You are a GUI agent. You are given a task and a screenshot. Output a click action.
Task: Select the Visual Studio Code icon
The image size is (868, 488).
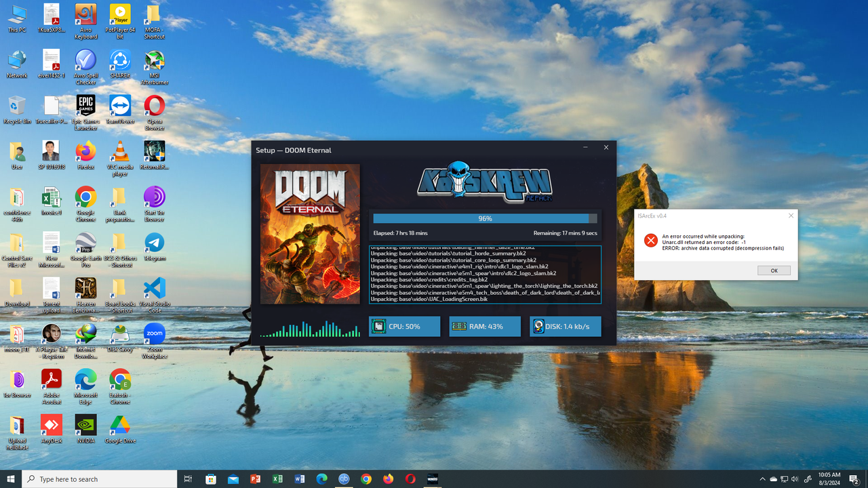point(155,296)
